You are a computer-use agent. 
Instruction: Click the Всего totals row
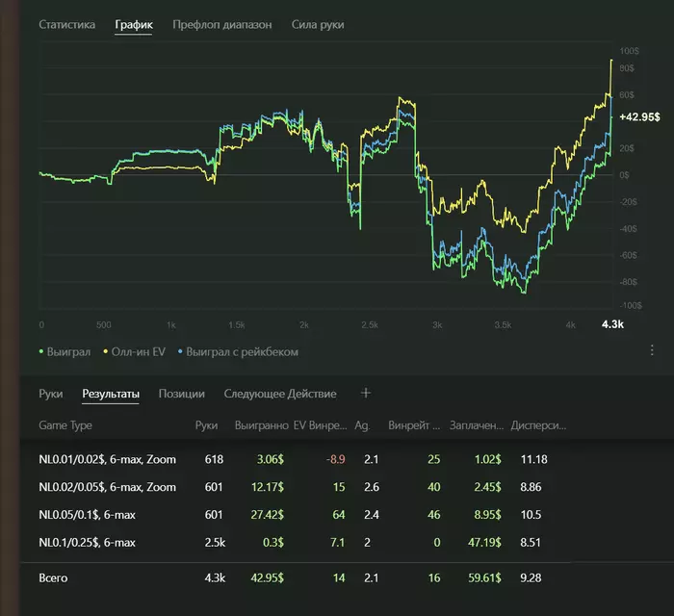click(x=56, y=577)
